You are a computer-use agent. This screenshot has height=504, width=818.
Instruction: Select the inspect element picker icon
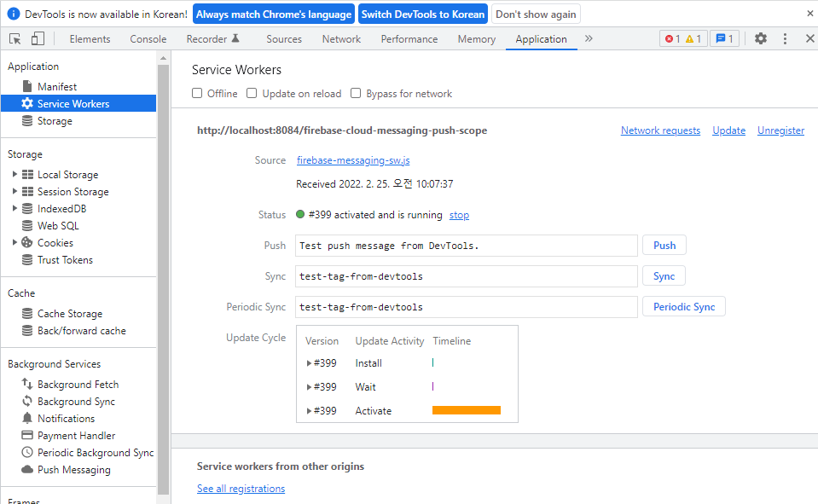pyautogui.click(x=15, y=38)
